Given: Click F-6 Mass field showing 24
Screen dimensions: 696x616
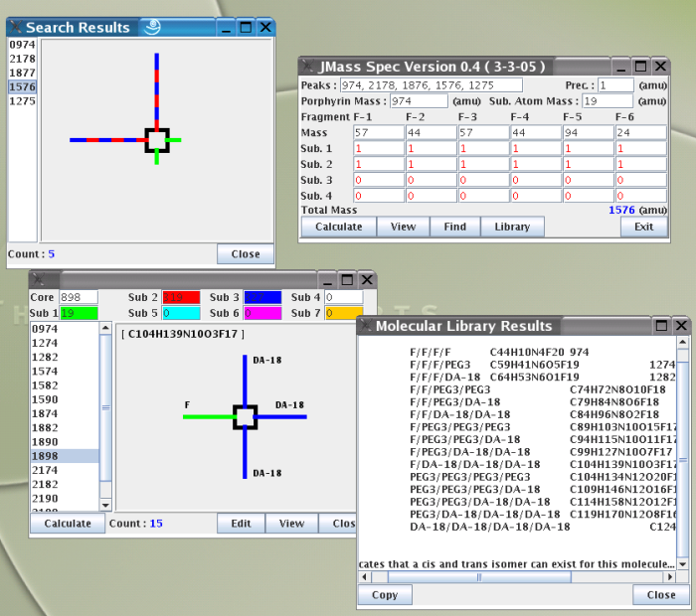Looking at the screenshot, I should (640, 132).
